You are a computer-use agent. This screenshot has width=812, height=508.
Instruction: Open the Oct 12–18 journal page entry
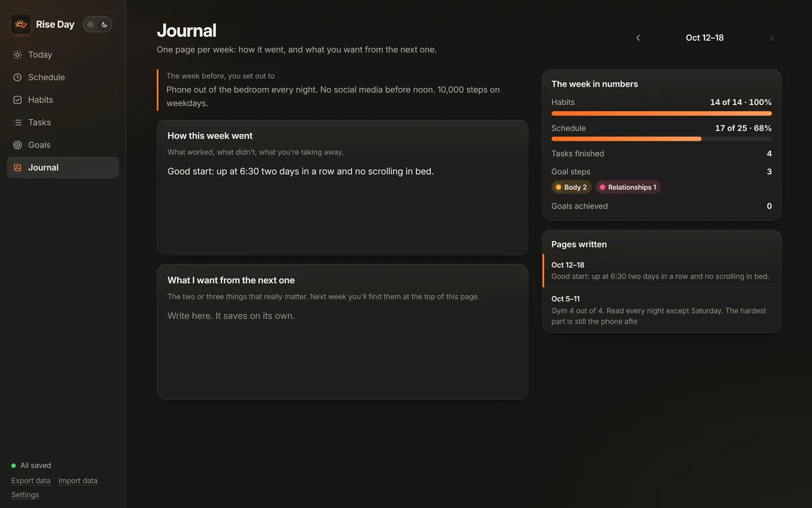point(662,271)
